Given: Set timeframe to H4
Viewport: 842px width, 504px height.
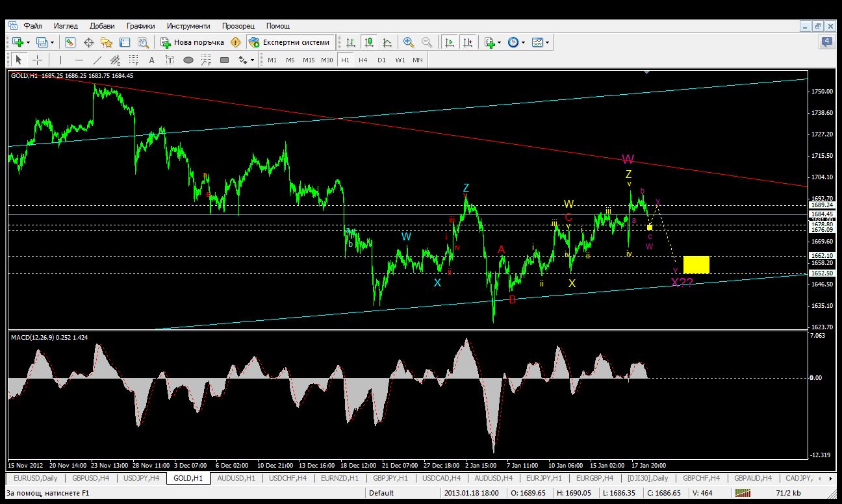Looking at the screenshot, I should point(363,60).
